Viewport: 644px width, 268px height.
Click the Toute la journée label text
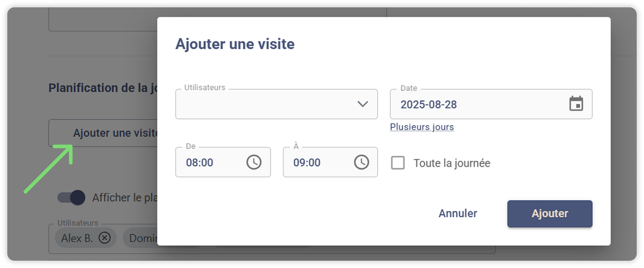point(451,163)
